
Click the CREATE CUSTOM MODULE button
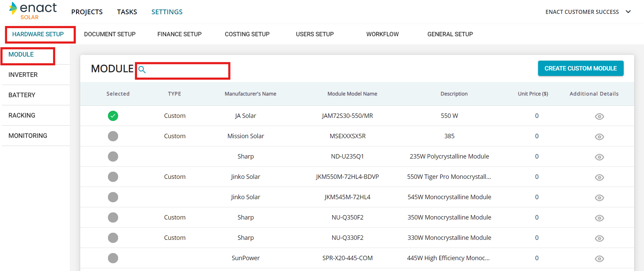(581, 68)
